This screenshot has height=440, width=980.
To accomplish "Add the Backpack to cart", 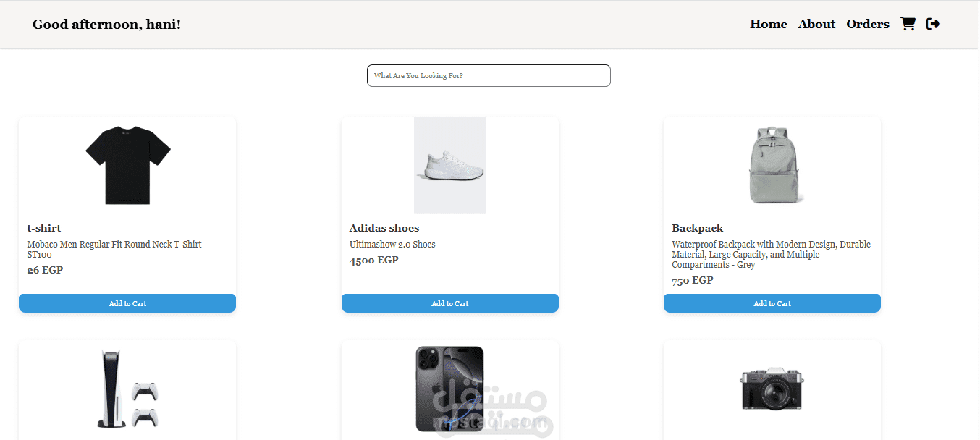I will click(x=772, y=303).
